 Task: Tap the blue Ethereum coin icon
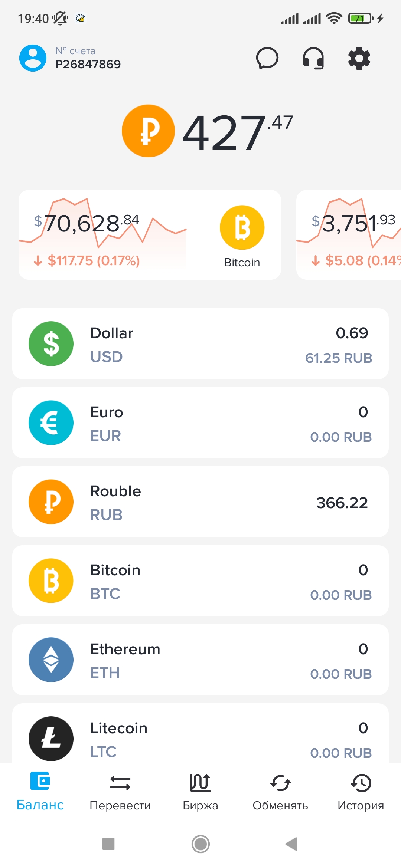click(51, 660)
